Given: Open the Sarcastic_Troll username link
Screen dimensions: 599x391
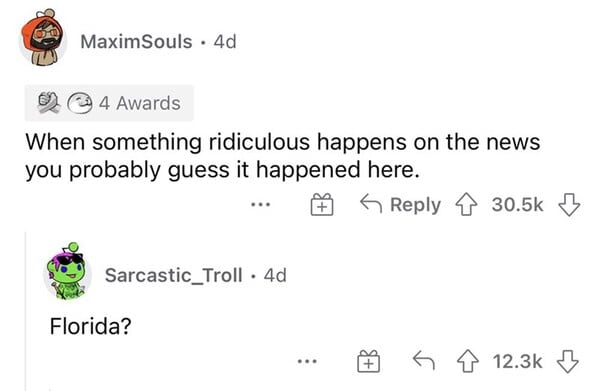Looking at the screenshot, I should (173, 275).
